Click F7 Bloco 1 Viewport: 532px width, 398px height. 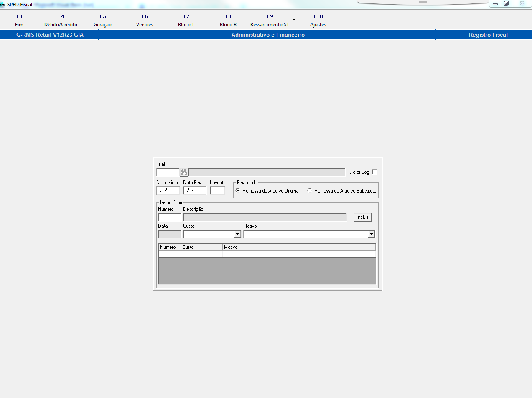186,20
